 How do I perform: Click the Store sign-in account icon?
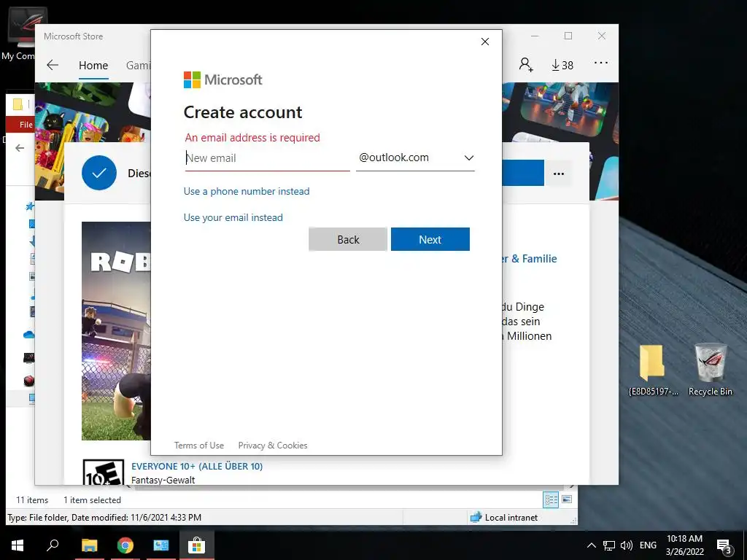pos(526,64)
